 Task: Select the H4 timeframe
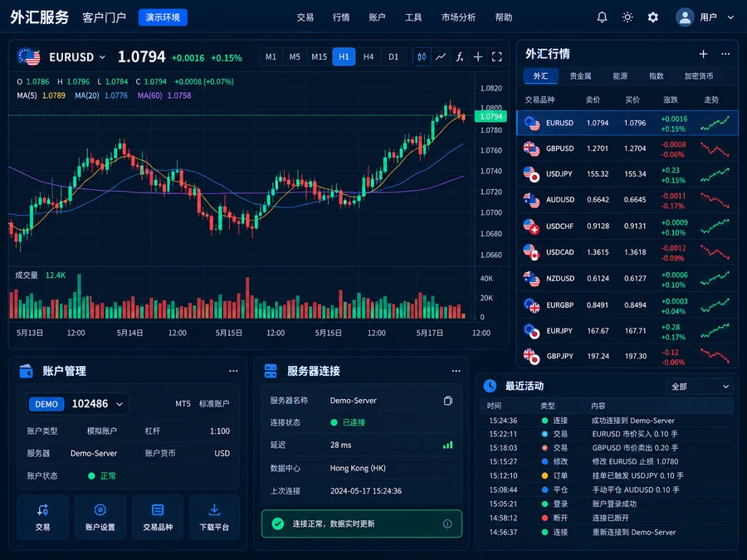pos(369,56)
